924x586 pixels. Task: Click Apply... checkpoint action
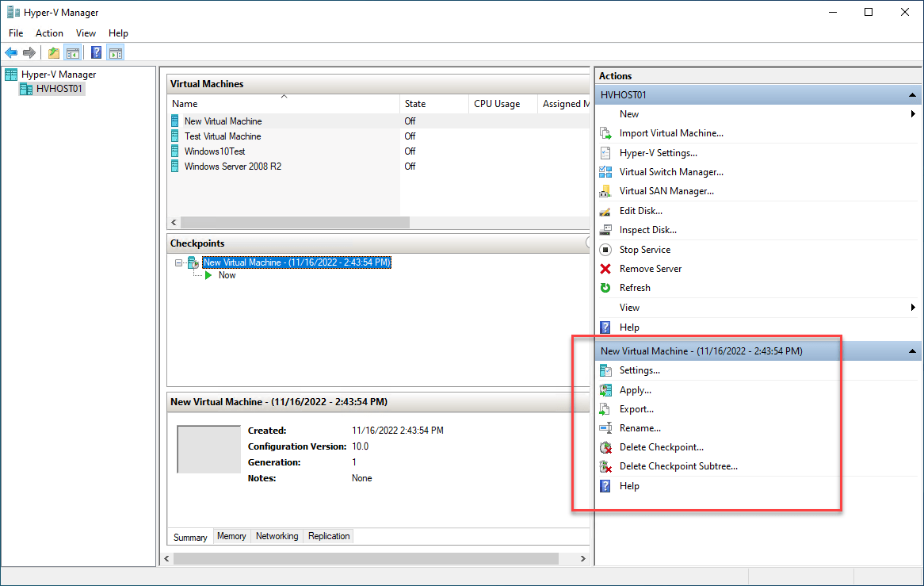click(636, 390)
